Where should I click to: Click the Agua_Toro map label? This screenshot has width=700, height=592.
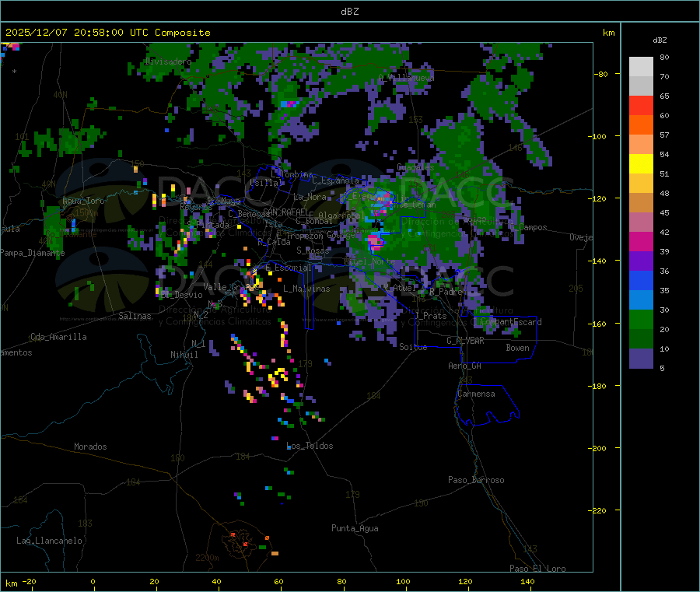pos(83,201)
